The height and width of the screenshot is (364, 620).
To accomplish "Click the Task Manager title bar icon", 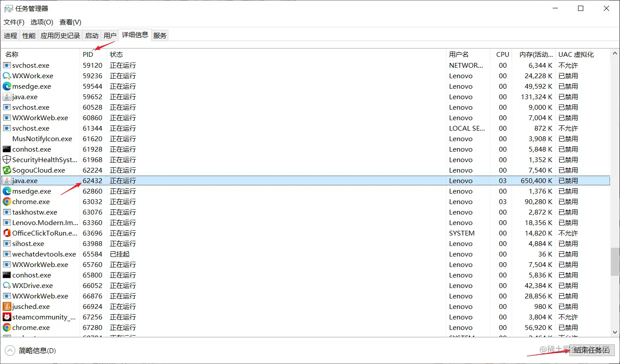I will click(x=8, y=8).
